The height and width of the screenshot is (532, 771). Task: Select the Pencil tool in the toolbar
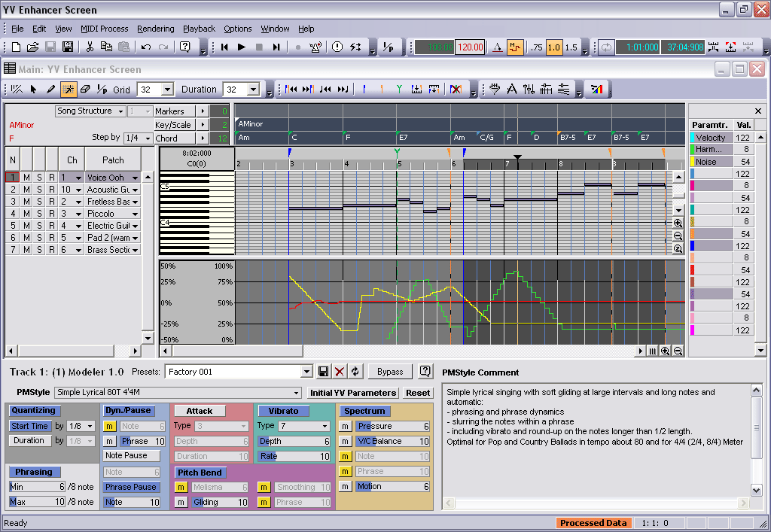click(51, 89)
